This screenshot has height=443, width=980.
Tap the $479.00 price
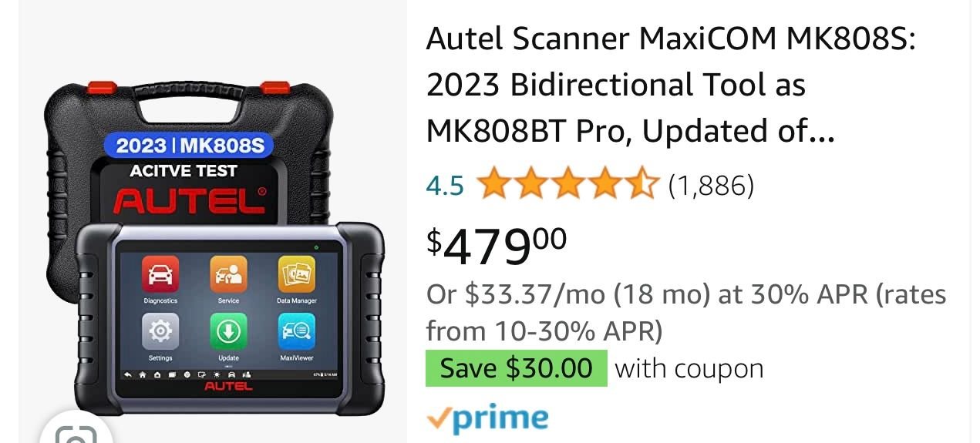click(x=497, y=245)
